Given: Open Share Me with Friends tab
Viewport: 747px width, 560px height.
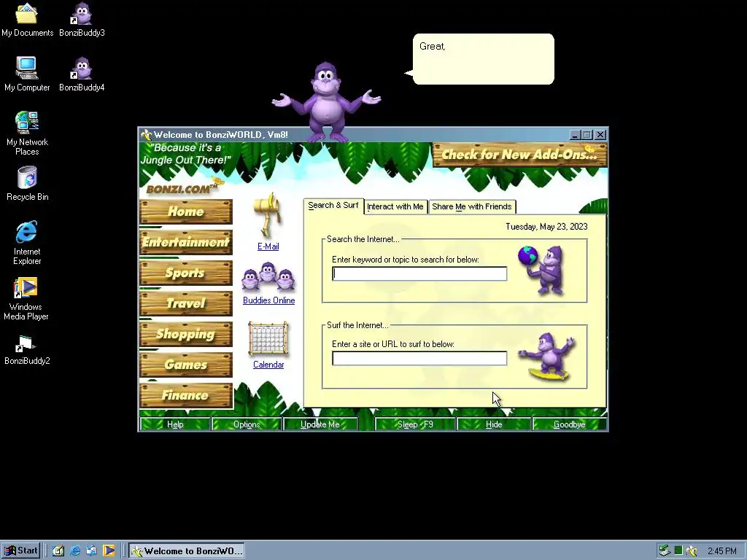Looking at the screenshot, I should (x=472, y=206).
